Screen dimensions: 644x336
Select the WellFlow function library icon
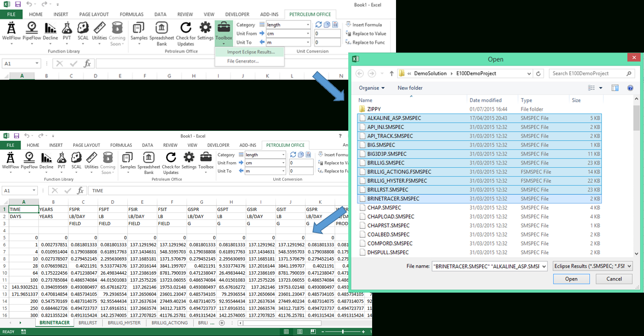click(11, 33)
